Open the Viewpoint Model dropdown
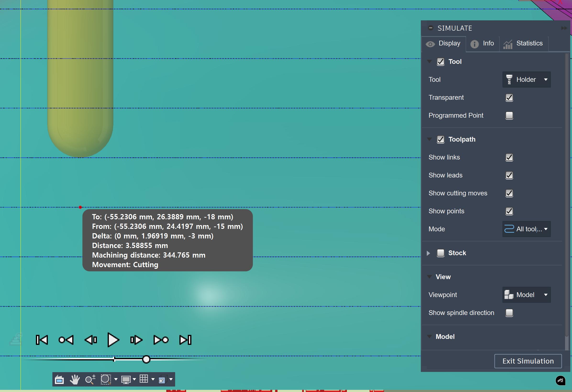The height and width of the screenshot is (392, 572). coord(526,295)
